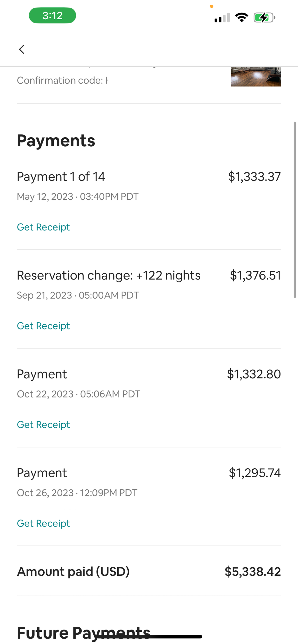Tap the green 3:12 time pill
Image resolution: width=298 pixels, height=644 pixels.
[x=52, y=16]
